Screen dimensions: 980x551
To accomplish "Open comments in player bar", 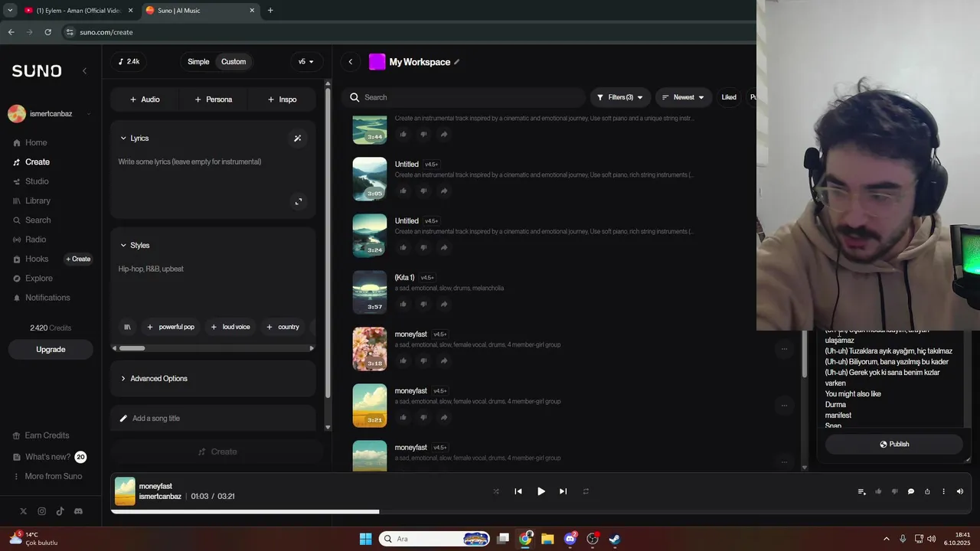I will click(x=911, y=491).
